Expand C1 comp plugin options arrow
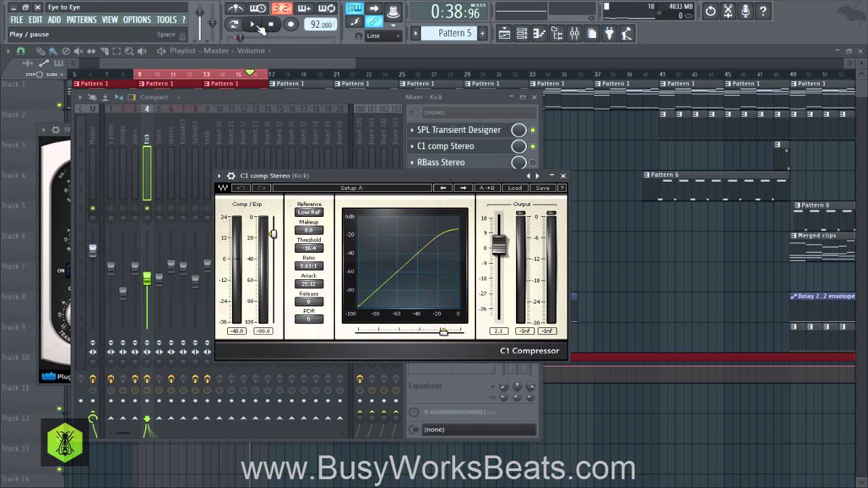This screenshot has width=868, height=488. point(220,176)
